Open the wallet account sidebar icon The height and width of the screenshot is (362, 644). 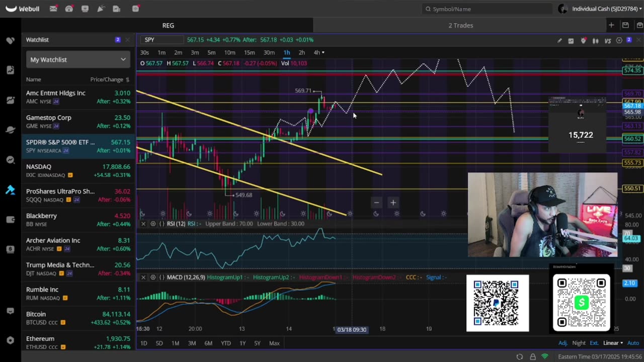click(10, 220)
